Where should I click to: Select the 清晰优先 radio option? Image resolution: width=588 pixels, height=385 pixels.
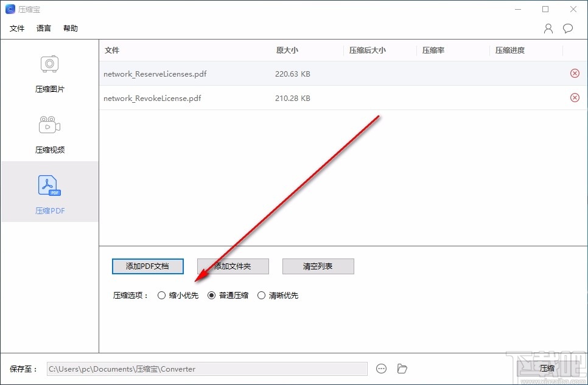[278, 296]
